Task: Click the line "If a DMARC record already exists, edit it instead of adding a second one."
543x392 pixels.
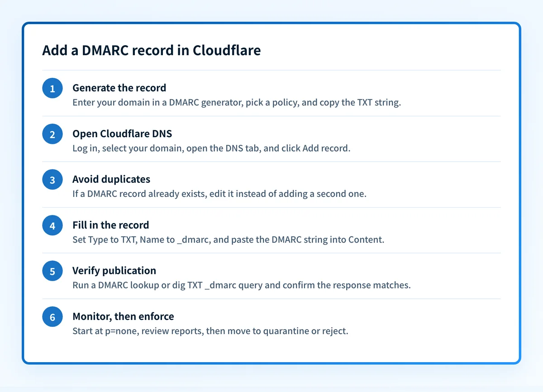Action: [x=219, y=194]
